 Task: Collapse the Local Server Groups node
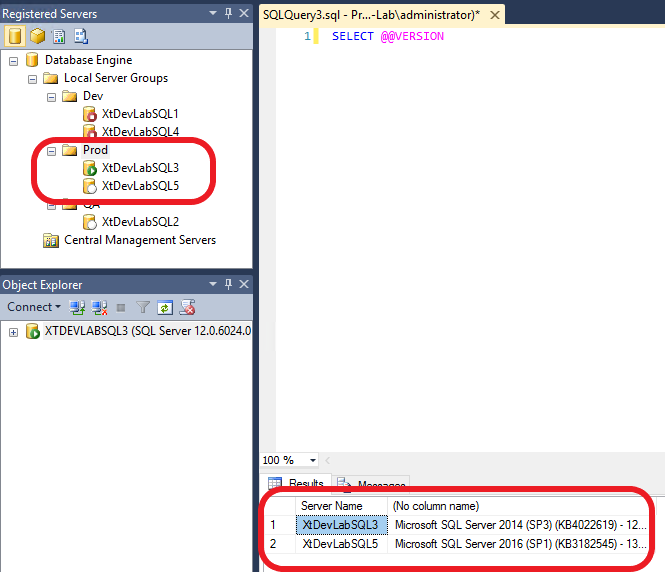32,79
